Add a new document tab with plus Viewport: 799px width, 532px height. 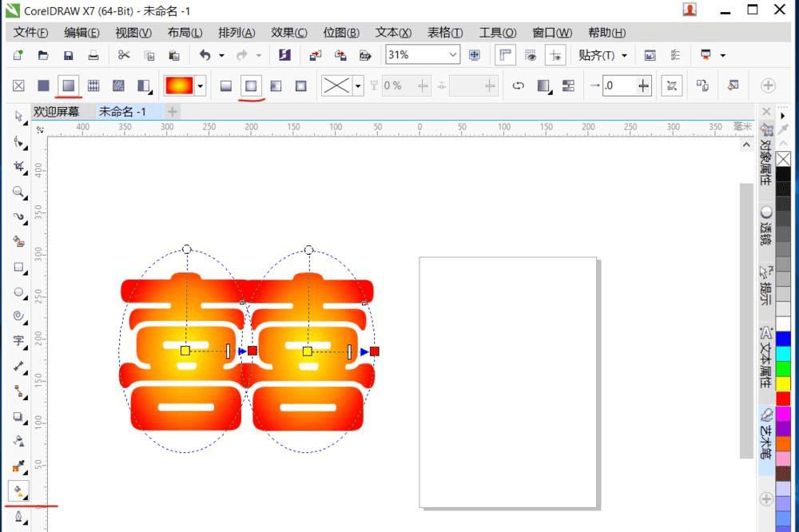(x=173, y=112)
